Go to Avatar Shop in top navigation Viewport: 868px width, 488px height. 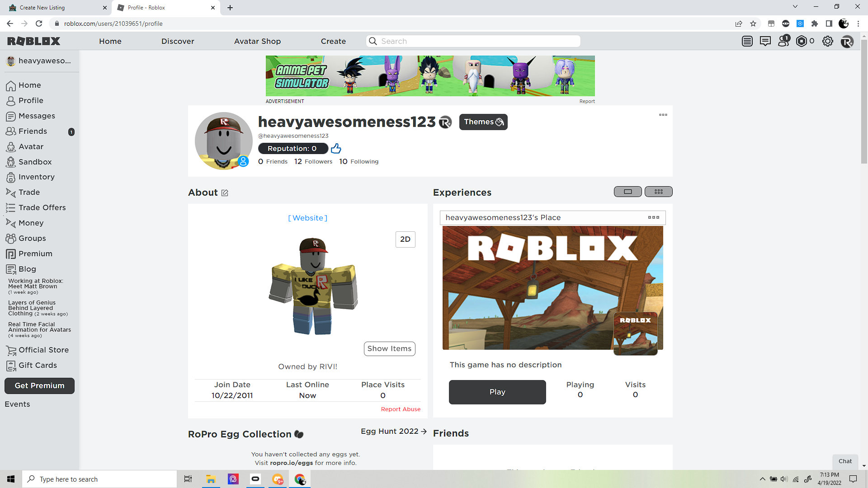point(257,41)
